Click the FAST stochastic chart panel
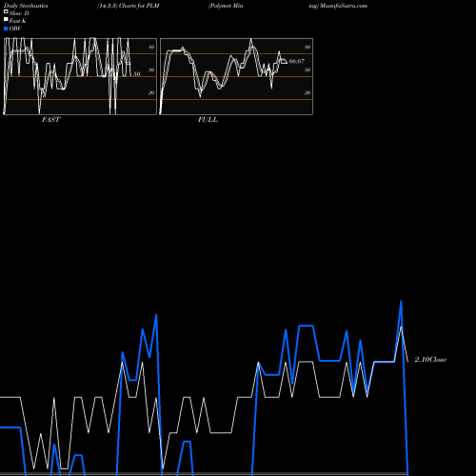This screenshot has height=476, width=476. click(80, 76)
